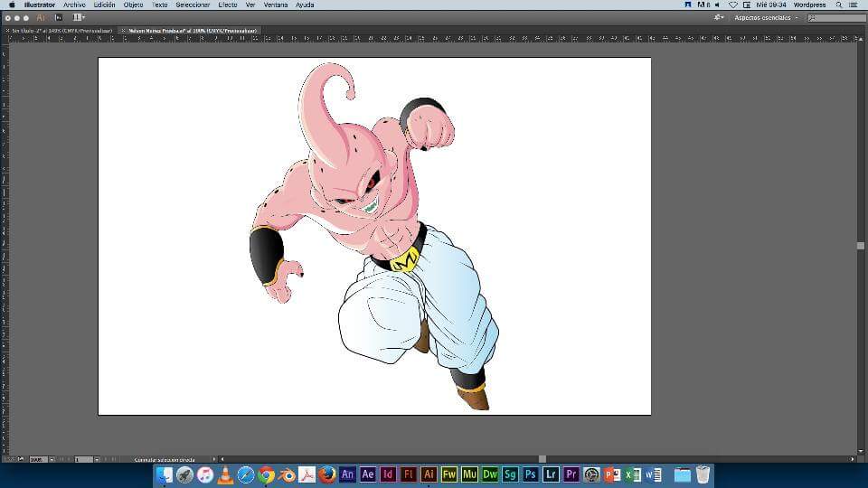868x488 pixels.
Task: Click the Wordpress user name in menu bar
Action: (809, 5)
